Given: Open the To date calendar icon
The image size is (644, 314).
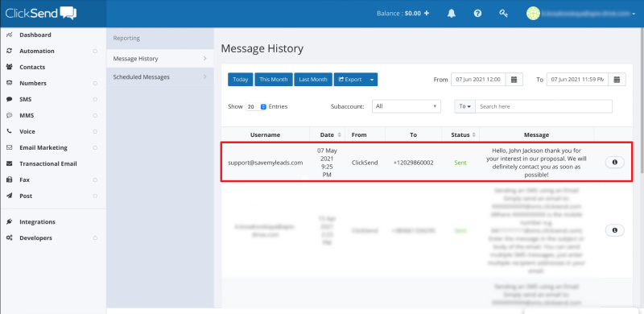Looking at the screenshot, I should 617,80.
